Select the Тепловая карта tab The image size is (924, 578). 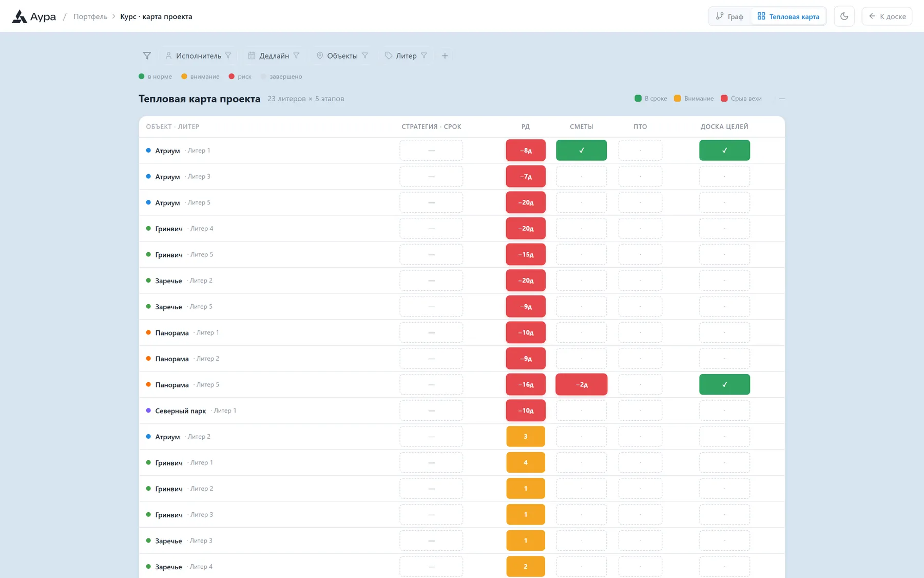[788, 16]
